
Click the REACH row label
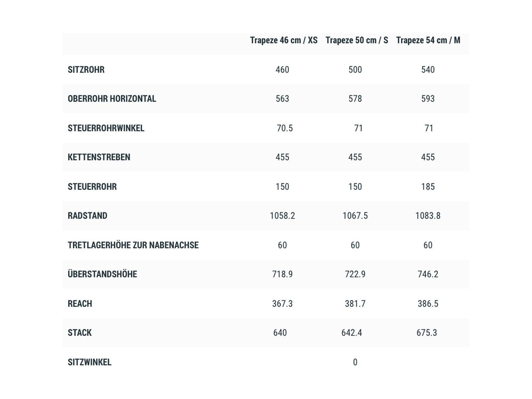[80, 304]
